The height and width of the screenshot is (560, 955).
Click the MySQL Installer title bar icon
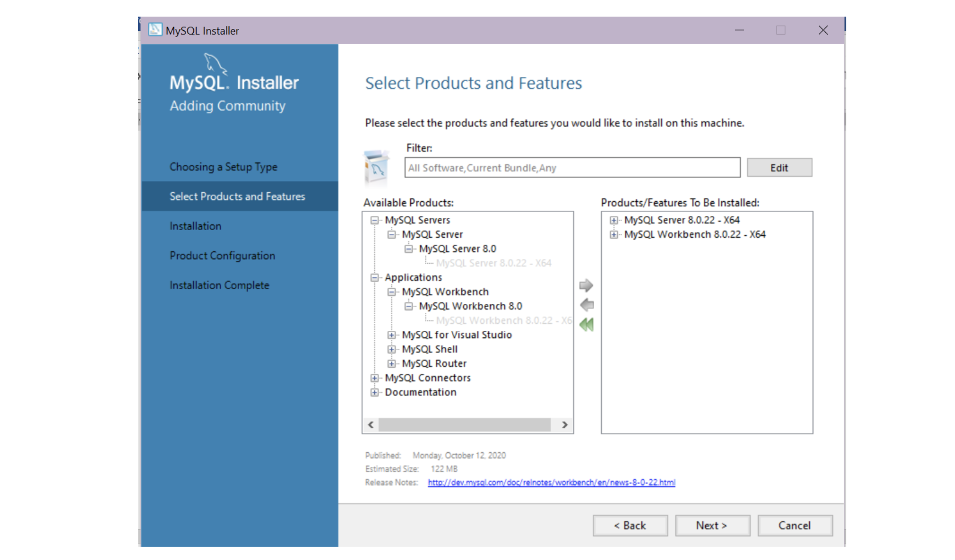(155, 30)
